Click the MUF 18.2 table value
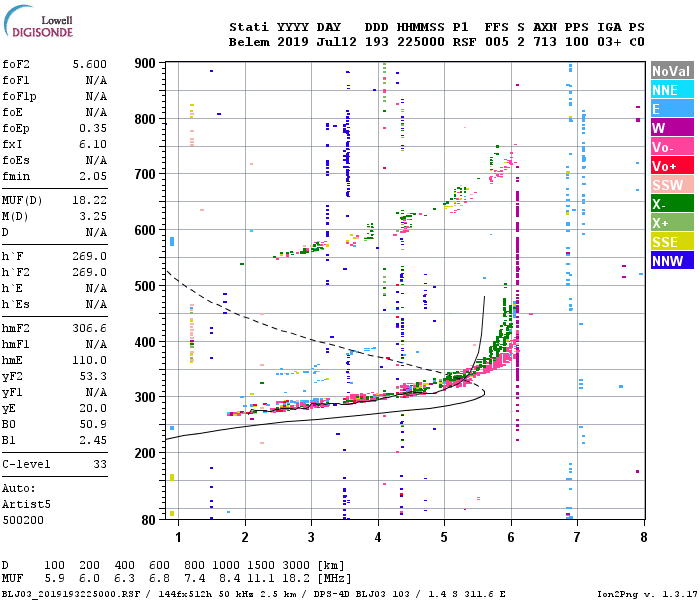700x600 pixels. (x=296, y=579)
